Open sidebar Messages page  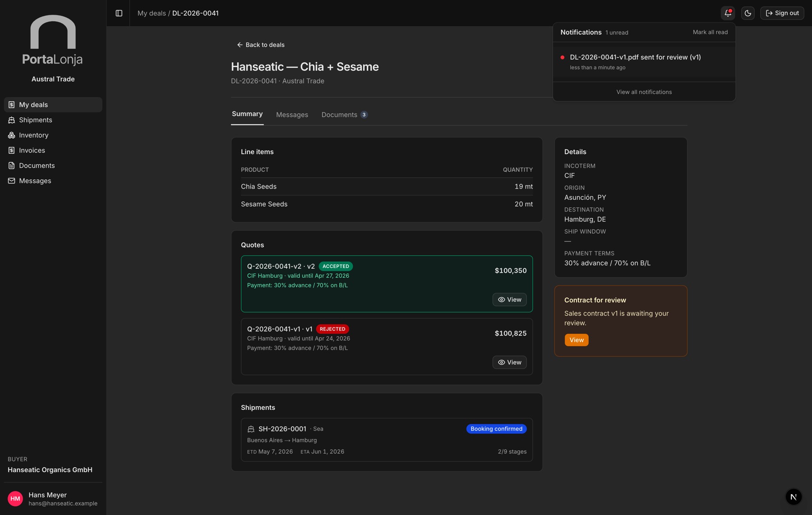pyautogui.click(x=53, y=181)
